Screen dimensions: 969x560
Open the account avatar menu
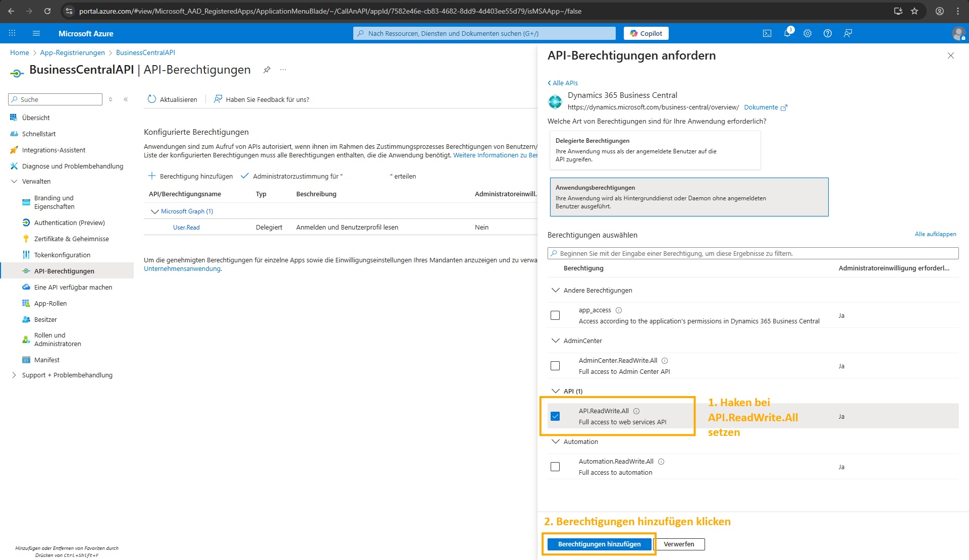958,33
